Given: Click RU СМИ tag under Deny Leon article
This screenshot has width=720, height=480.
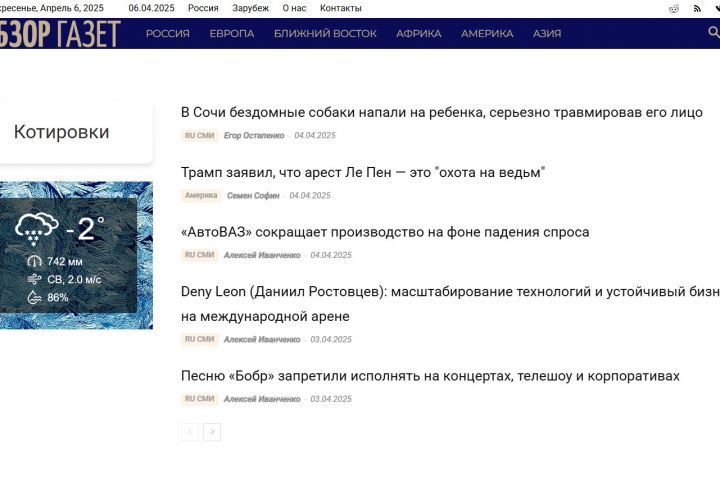Looking at the screenshot, I should pos(200,339).
